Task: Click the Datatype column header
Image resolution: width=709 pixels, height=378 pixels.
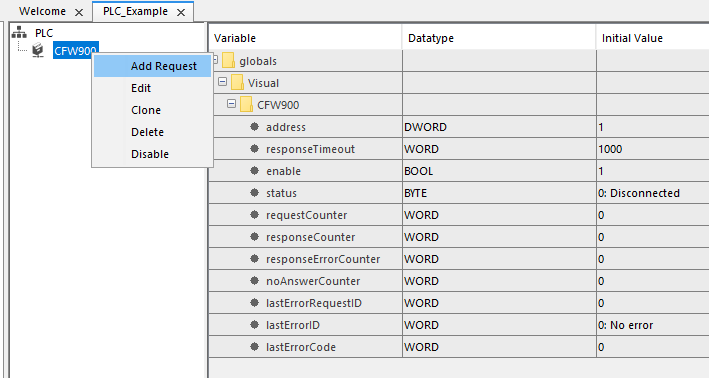Action: (x=499, y=38)
